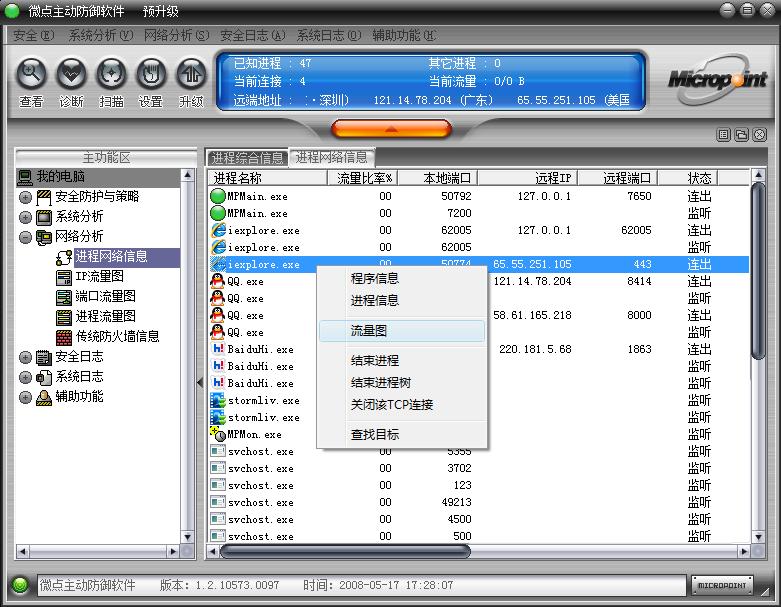This screenshot has height=607, width=781.
Task: Click the process table horizontal scrollbar thumb
Action: (345, 551)
